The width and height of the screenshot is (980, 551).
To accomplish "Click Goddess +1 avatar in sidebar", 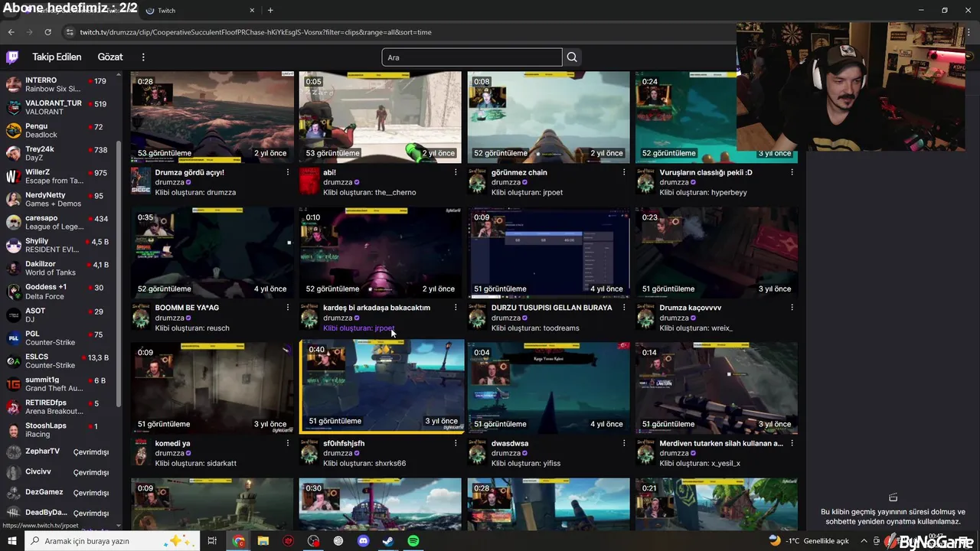I will [13, 292].
